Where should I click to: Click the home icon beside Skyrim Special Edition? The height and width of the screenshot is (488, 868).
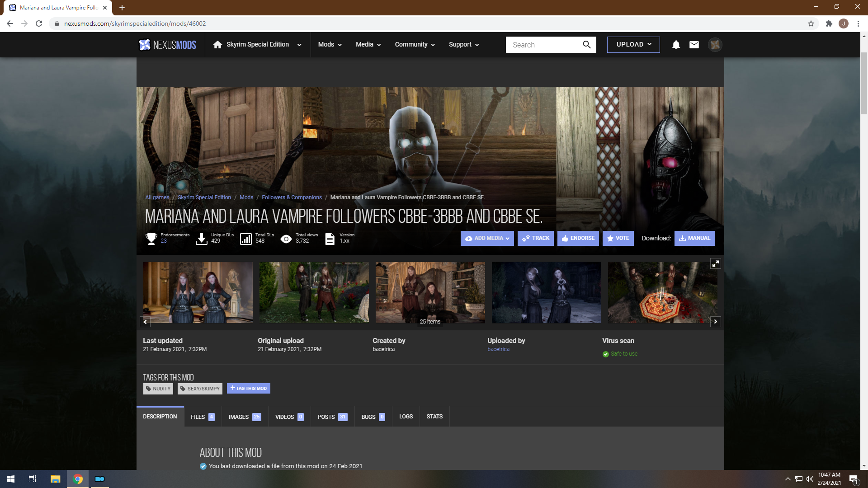[217, 44]
